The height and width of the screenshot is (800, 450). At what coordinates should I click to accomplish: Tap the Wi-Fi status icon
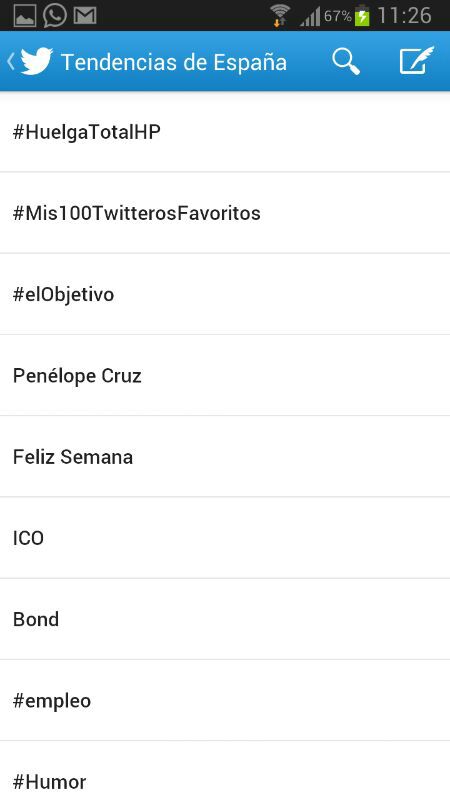coord(280,15)
